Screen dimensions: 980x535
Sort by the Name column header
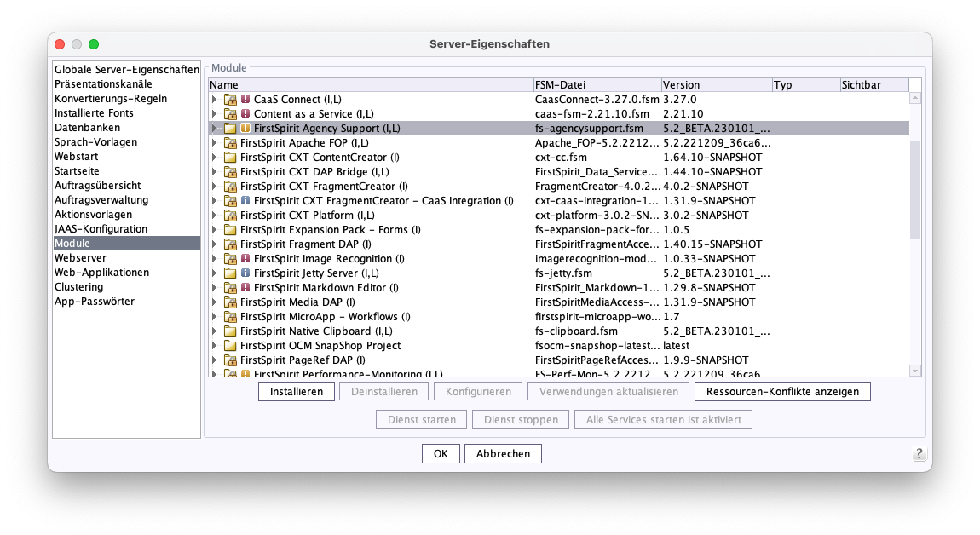[x=371, y=84]
